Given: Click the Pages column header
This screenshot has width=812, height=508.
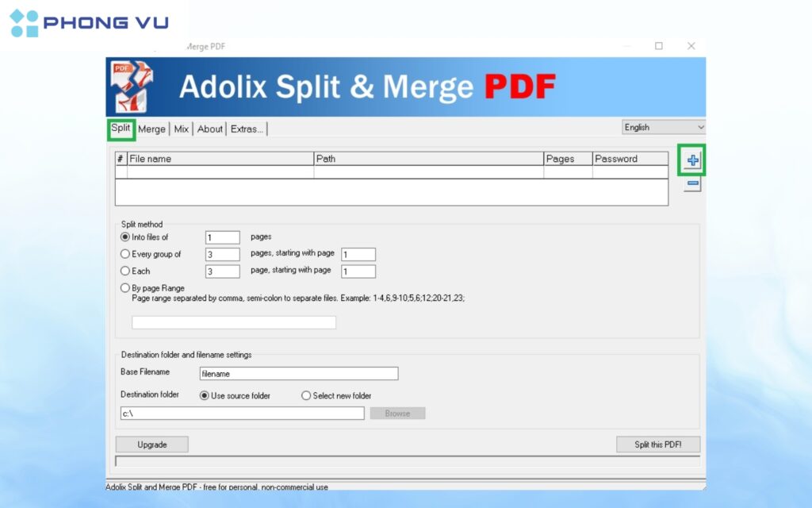Looking at the screenshot, I should click(566, 159).
